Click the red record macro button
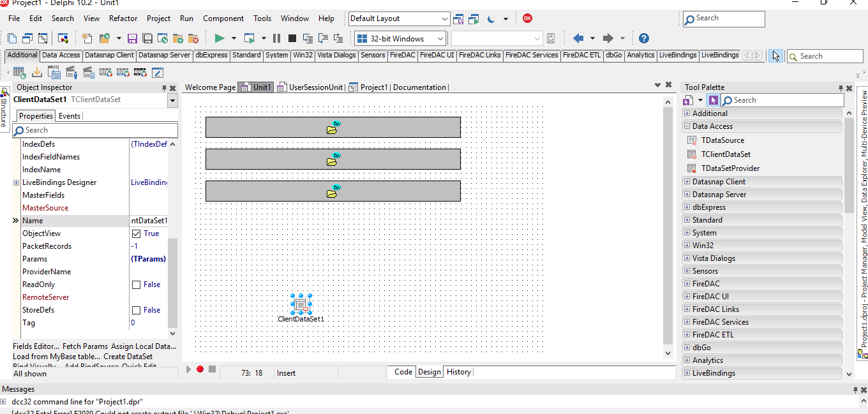The width and height of the screenshot is (868, 414). 200,369
